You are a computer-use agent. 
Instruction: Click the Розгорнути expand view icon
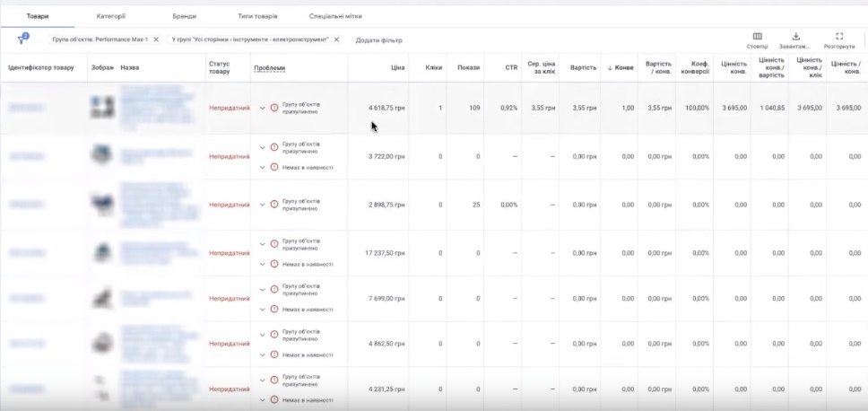click(x=839, y=37)
